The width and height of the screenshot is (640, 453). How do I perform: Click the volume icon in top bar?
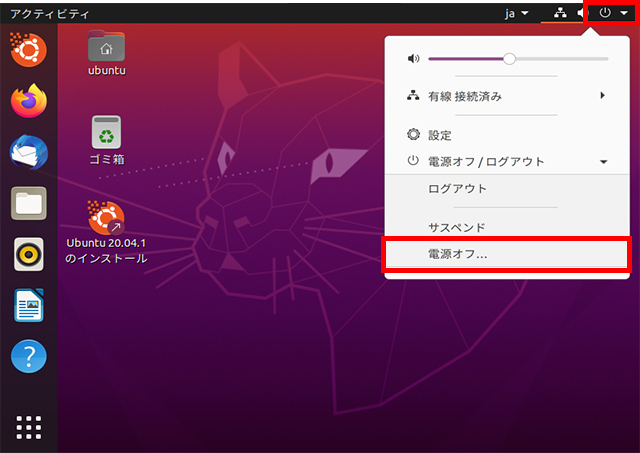coord(580,13)
